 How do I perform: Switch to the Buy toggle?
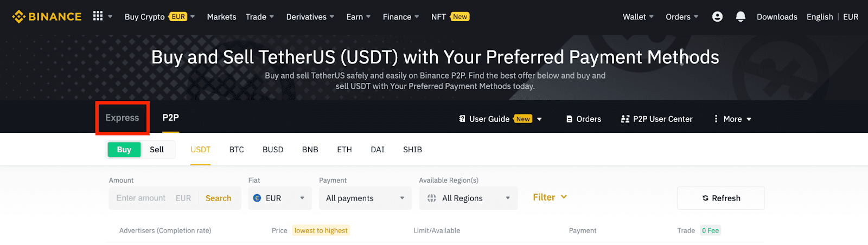pos(124,150)
